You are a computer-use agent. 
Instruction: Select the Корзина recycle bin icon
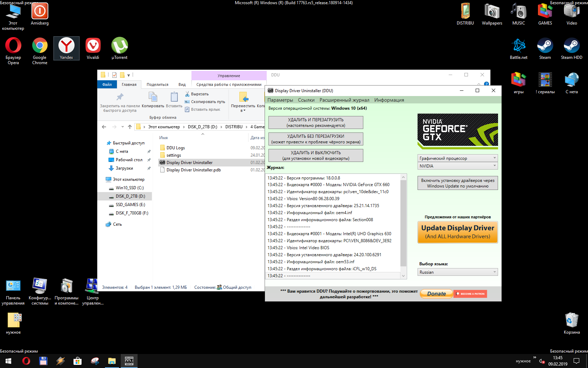[x=572, y=323]
